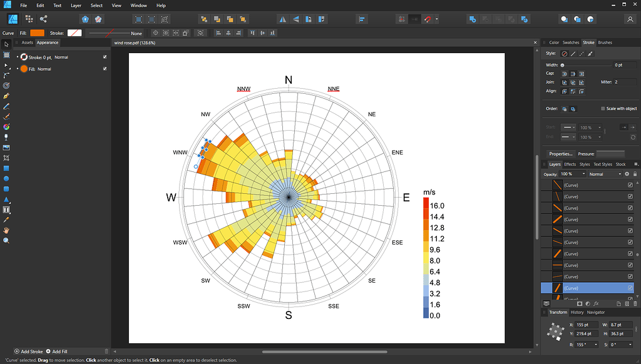The image size is (641, 364).
Task: Open the rotation R value dropdown
Action: click(595, 345)
